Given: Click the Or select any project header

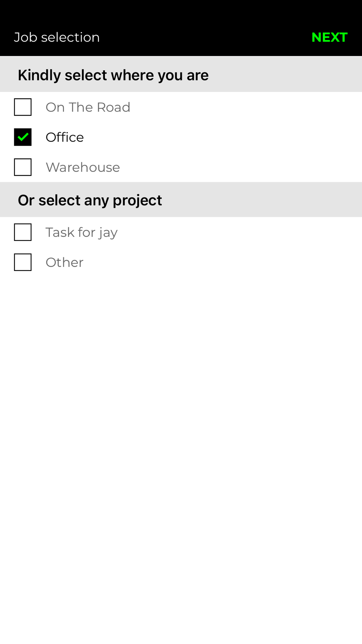Looking at the screenshot, I should pos(90,200).
